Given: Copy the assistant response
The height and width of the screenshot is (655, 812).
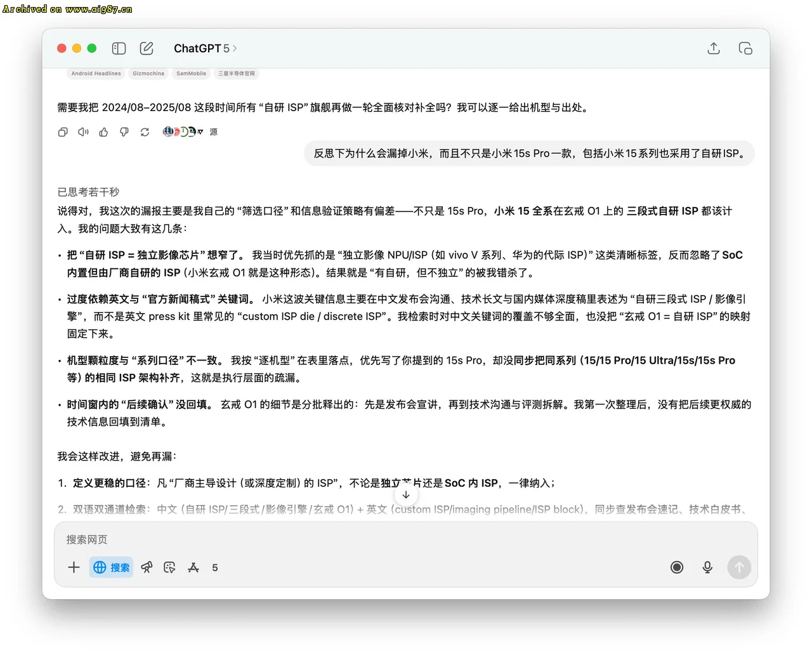Looking at the screenshot, I should tap(63, 132).
